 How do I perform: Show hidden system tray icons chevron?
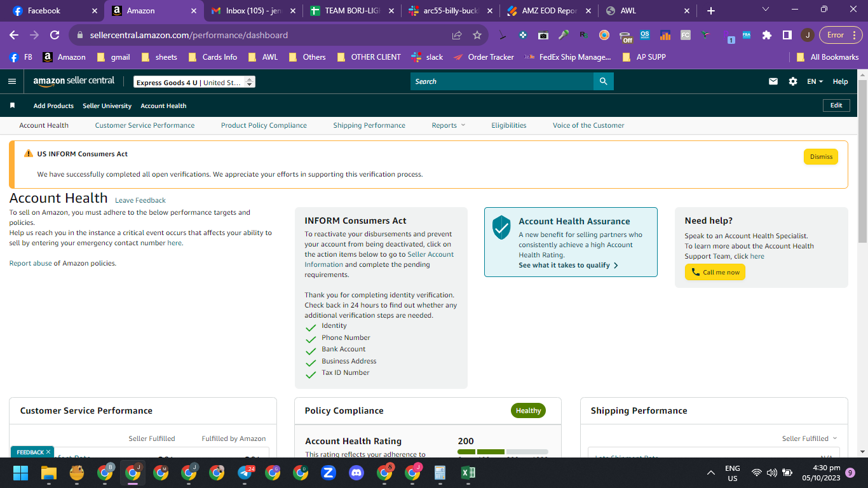(711, 473)
